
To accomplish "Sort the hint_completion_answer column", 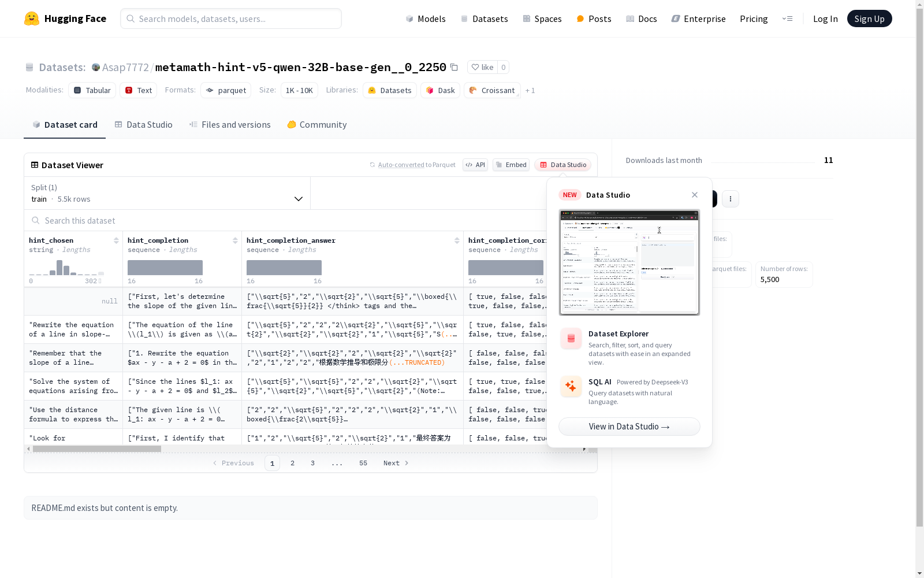I will (457, 240).
